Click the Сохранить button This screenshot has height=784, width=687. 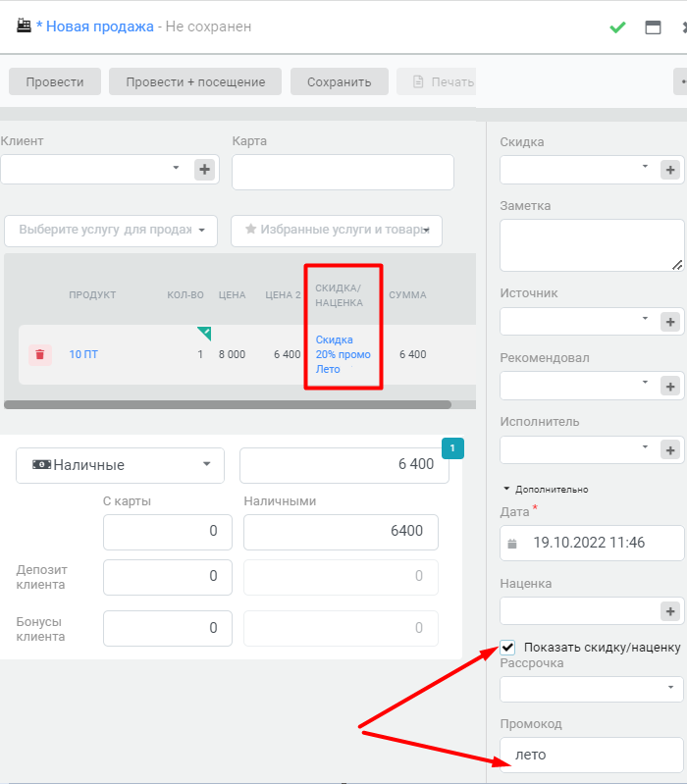point(339,81)
